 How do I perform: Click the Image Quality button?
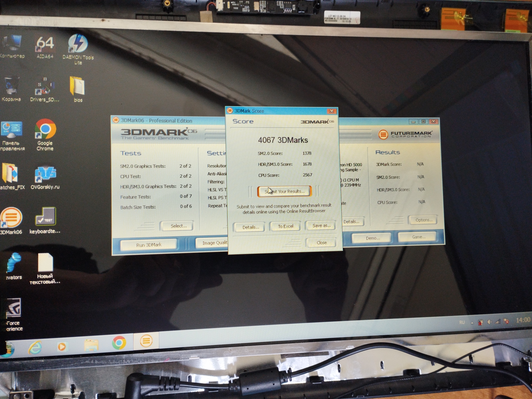coord(212,243)
